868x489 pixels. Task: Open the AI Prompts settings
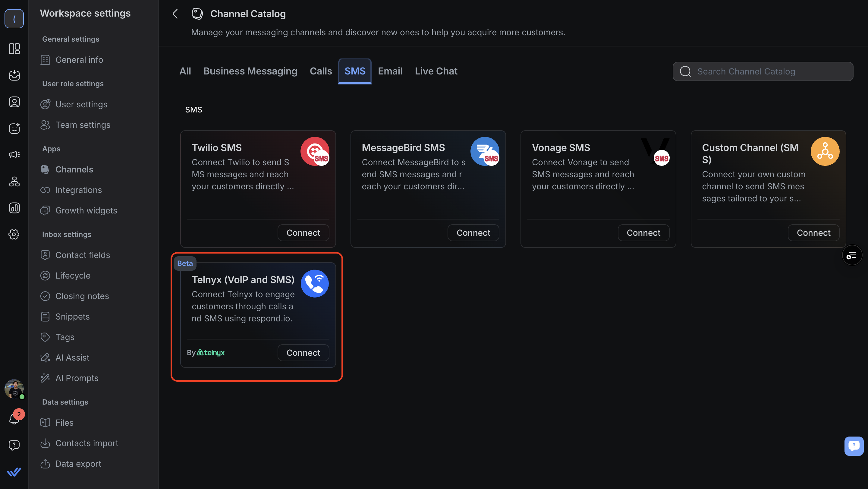point(77,378)
